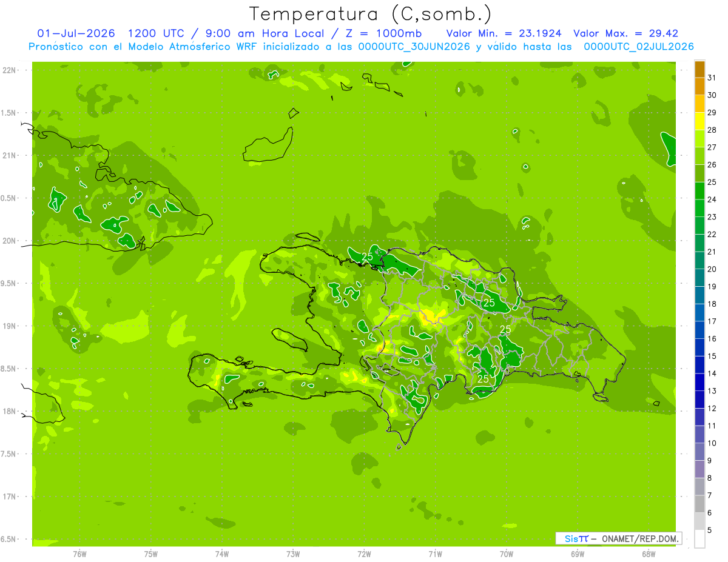Click the colorbar label '15'
The height and width of the screenshot is (562, 728).
[712, 356]
